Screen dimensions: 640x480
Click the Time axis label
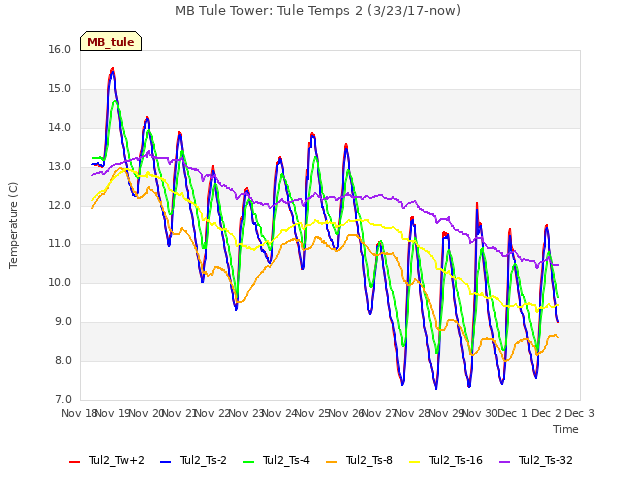click(566, 429)
